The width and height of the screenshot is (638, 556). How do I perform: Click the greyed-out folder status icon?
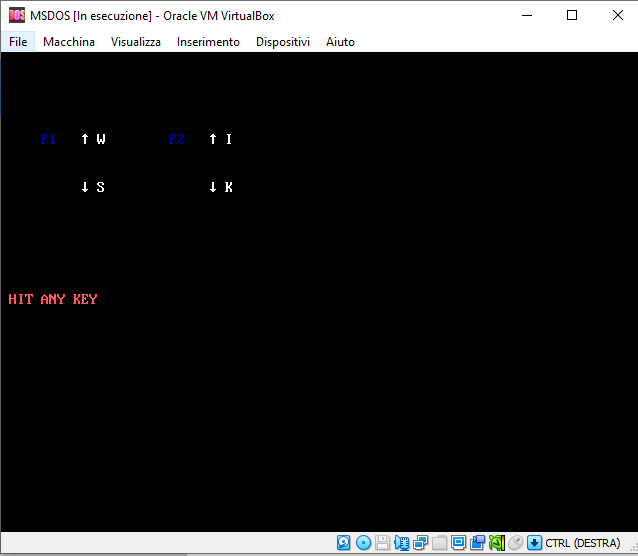(x=439, y=543)
